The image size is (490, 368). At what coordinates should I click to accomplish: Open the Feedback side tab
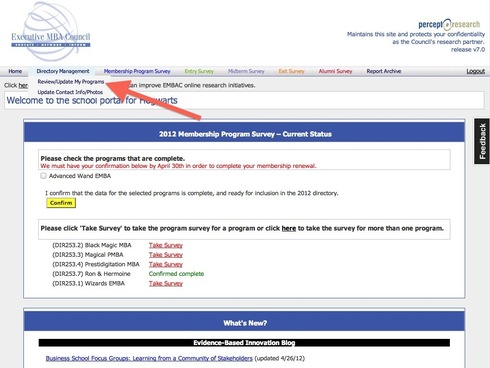tap(482, 141)
